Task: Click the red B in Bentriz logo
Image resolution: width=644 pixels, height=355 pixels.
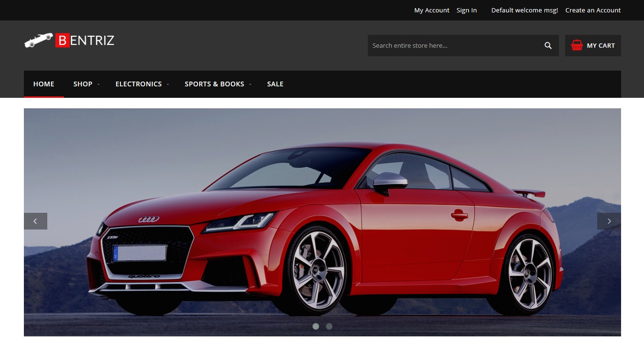Action: (x=63, y=41)
